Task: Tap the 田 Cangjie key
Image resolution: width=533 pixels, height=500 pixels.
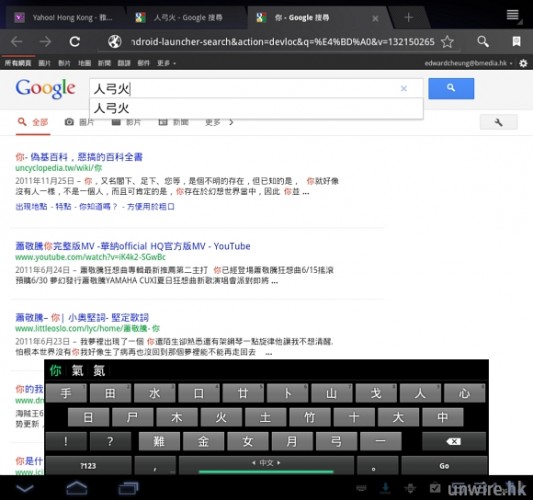Action: [x=110, y=393]
